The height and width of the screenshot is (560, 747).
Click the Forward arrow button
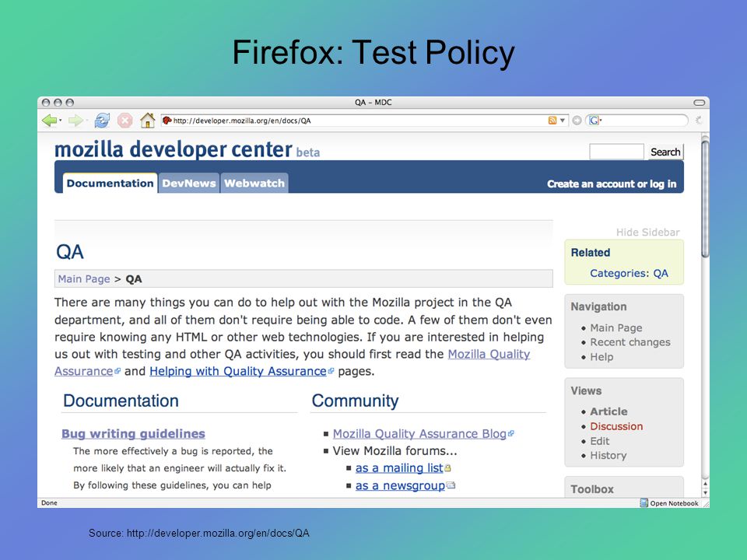click(x=75, y=121)
